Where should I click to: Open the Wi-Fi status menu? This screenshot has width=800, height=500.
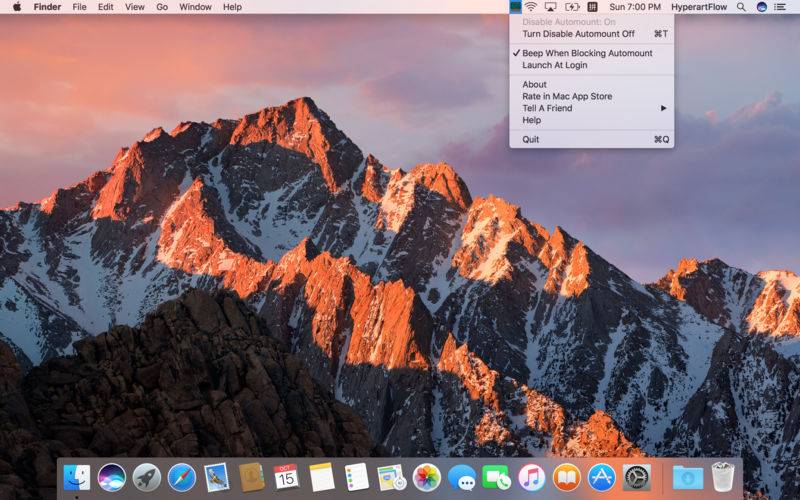[531, 7]
